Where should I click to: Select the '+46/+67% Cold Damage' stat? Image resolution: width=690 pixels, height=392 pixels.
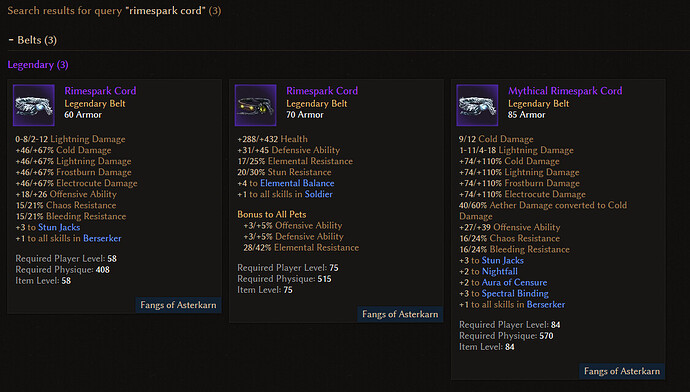point(63,150)
